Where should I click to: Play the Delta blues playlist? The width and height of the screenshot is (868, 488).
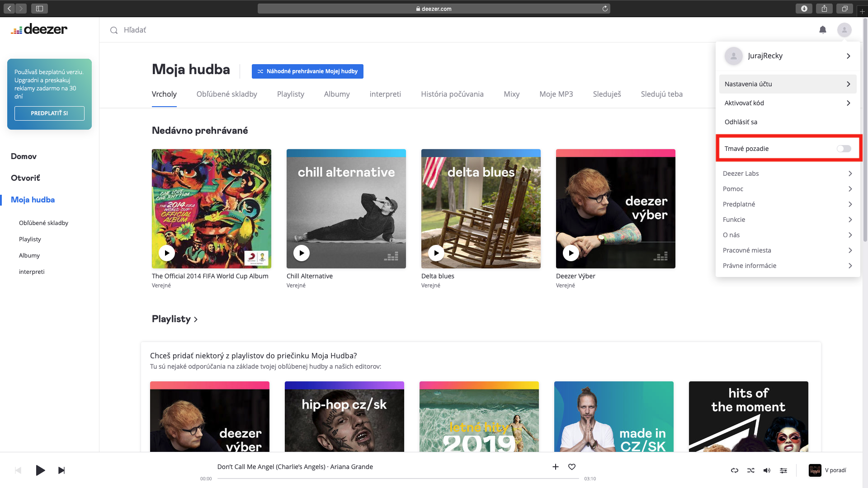tap(436, 253)
